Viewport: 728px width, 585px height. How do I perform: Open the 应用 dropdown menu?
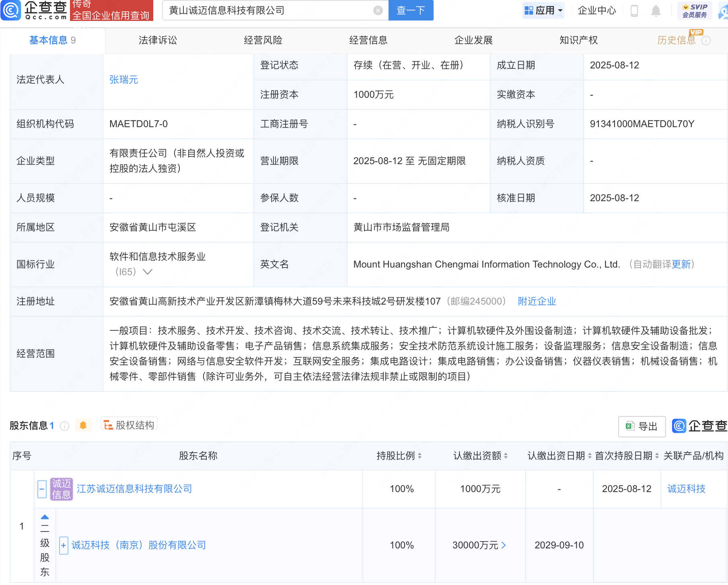click(x=543, y=10)
